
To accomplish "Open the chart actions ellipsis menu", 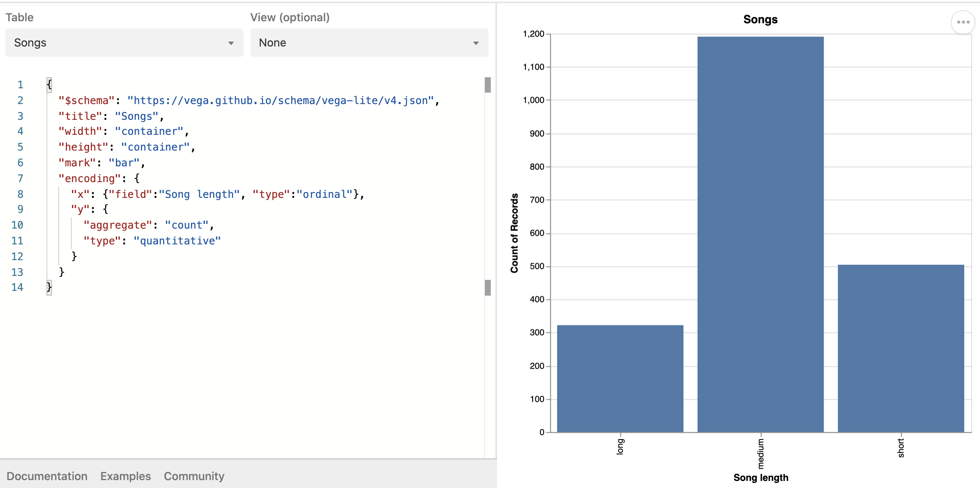I will [x=963, y=22].
